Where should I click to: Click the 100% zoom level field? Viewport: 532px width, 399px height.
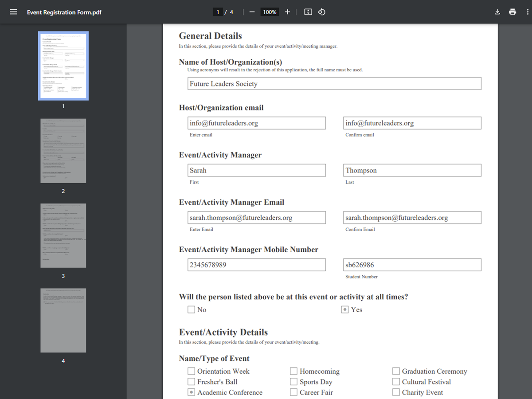(270, 12)
